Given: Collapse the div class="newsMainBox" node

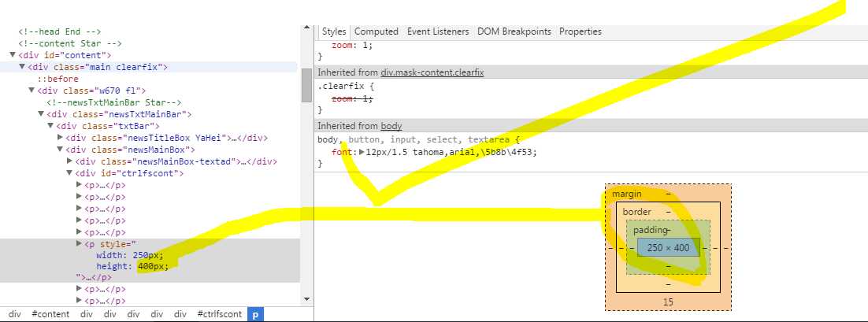Looking at the screenshot, I should (60, 150).
